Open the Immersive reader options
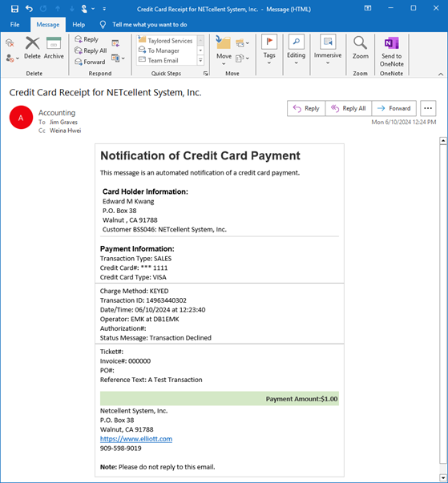 tap(328, 50)
